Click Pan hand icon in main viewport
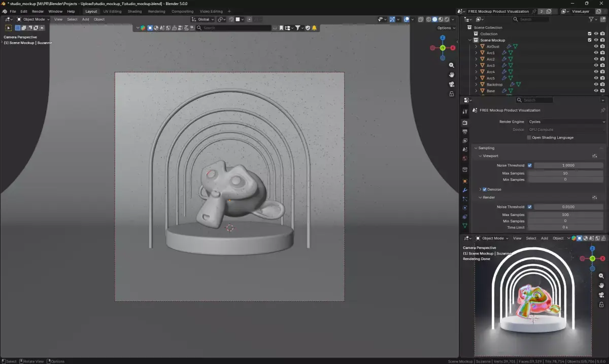Screen dimensions: 609x364 pyautogui.click(x=452, y=75)
